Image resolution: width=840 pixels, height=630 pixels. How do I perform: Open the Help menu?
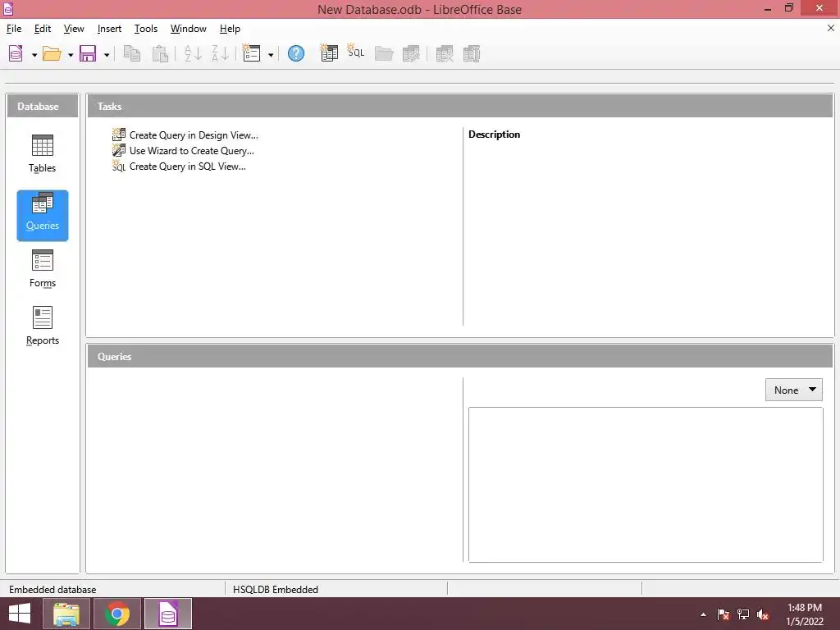pos(230,29)
